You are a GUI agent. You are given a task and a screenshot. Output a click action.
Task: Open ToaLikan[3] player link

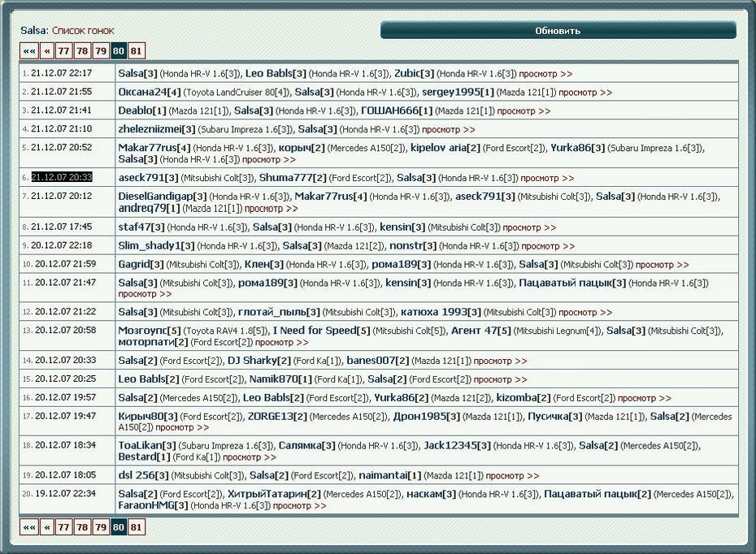(147, 446)
